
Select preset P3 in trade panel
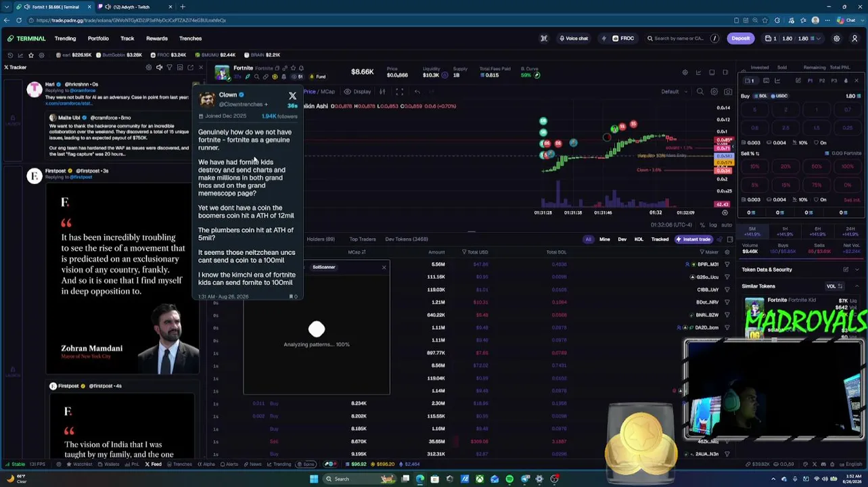pyautogui.click(x=833, y=81)
